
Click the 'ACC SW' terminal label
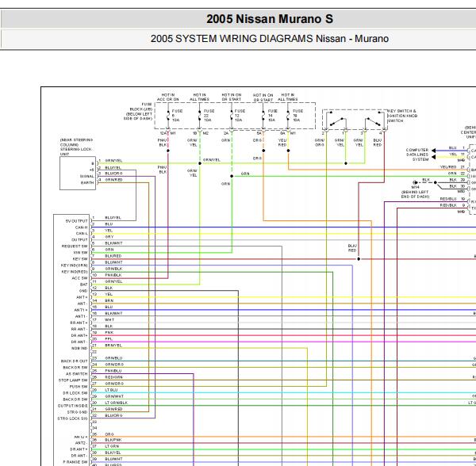[x=80, y=278]
